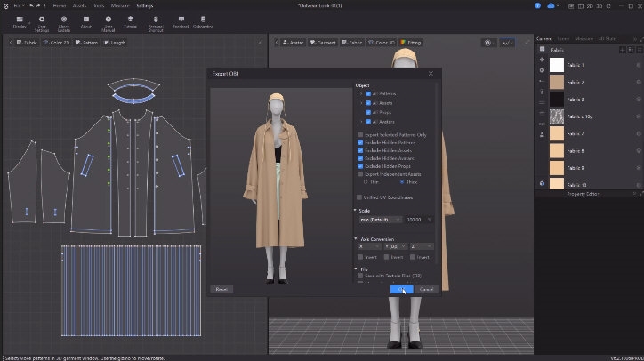
Task: Collapse the Scale section
Action: [x=355, y=211]
